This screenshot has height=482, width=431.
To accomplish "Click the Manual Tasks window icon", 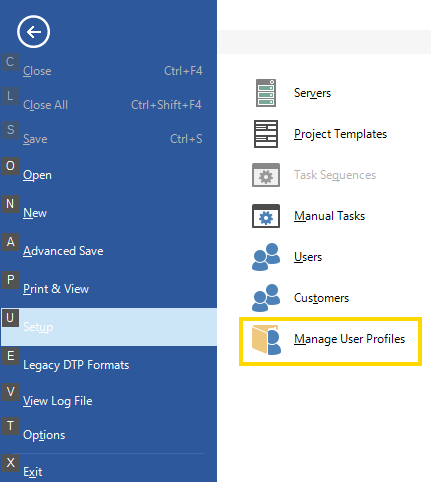I will [x=266, y=216].
